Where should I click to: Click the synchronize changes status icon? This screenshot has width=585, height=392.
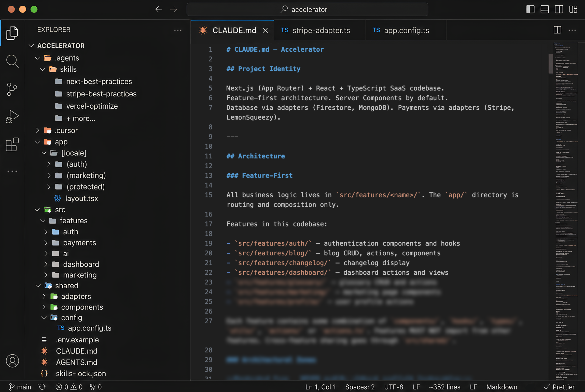point(42,387)
